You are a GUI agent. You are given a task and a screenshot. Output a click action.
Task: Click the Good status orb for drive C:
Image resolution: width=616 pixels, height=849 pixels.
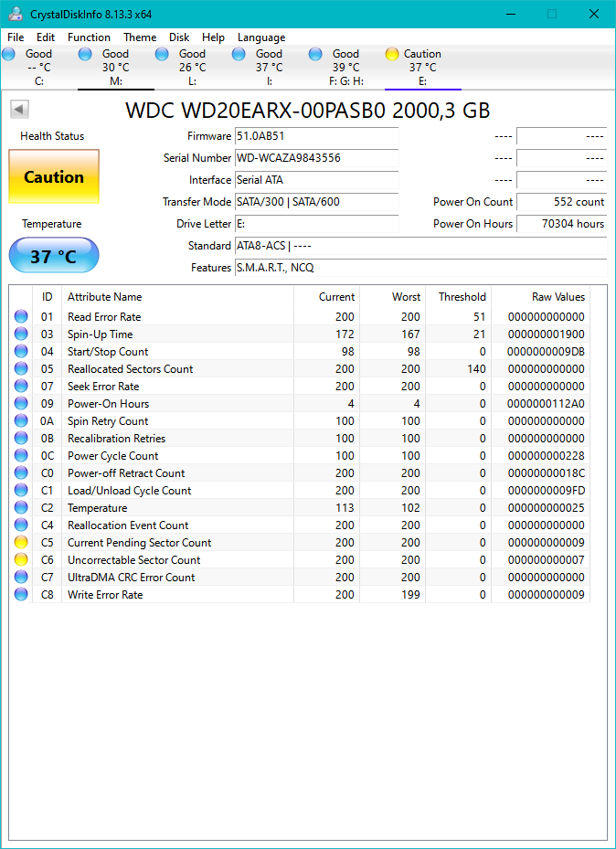[x=9, y=54]
